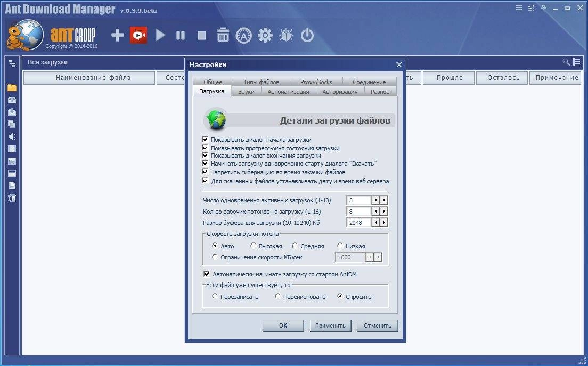Click the list view icon beside search
Screen dimensions: 588x366
[x=577, y=62]
